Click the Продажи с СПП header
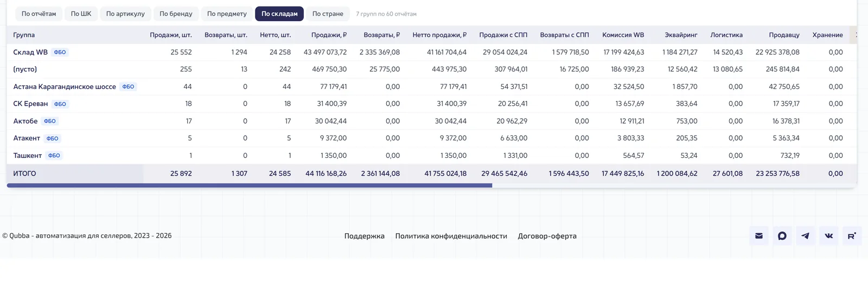The height and width of the screenshot is (293, 868). click(x=503, y=35)
